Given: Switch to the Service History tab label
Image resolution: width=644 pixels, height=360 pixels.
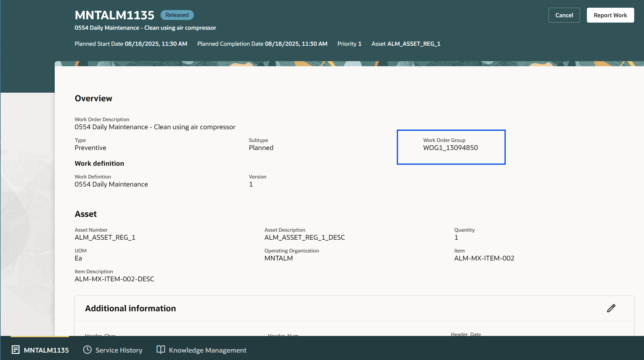Looking at the screenshot, I should (x=119, y=350).
